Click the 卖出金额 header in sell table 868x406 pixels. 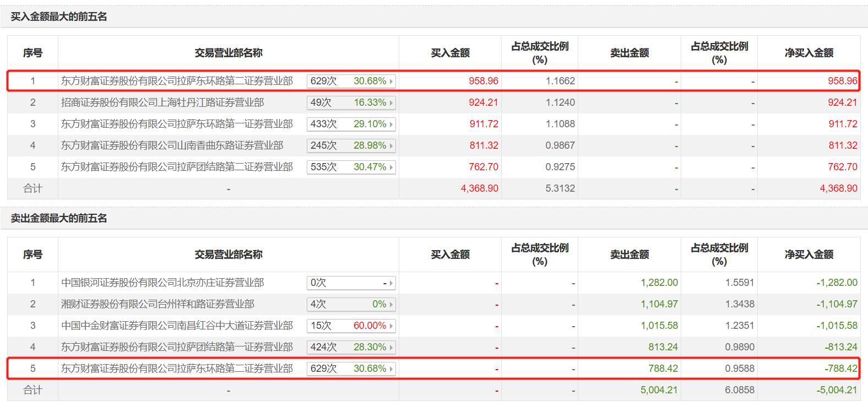[630, 255]
